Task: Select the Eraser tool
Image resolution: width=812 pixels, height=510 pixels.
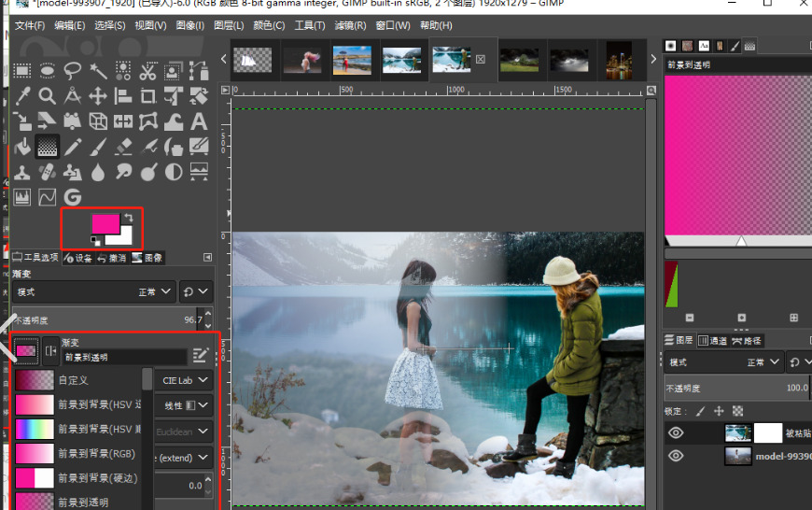Action: click(123, 147)
